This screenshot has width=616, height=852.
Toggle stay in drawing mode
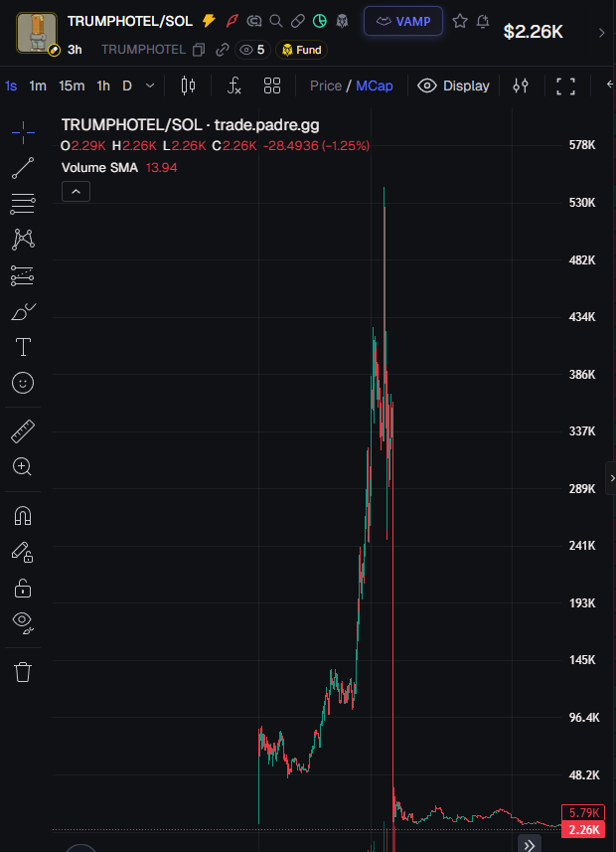click(x=23, y=552)
